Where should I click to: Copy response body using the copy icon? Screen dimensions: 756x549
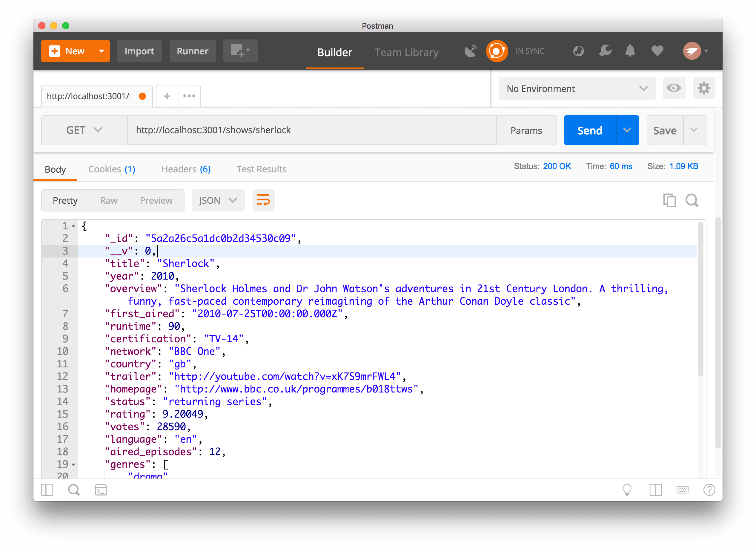coord(669,200)
